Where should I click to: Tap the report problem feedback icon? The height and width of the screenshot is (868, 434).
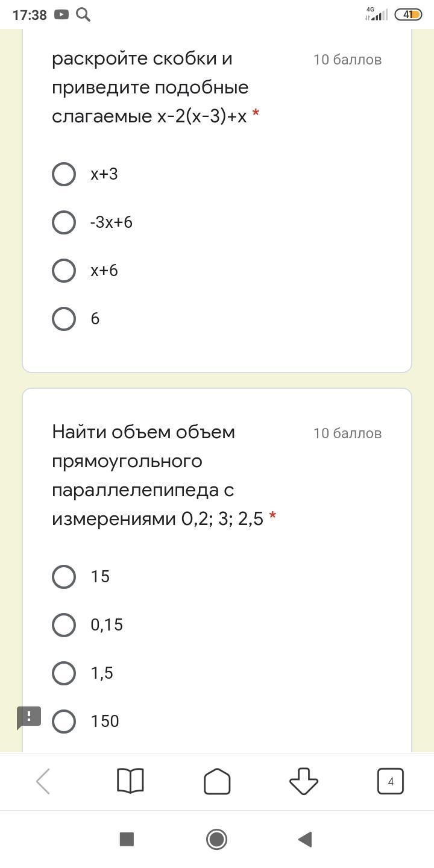click(x=29, y=717)
